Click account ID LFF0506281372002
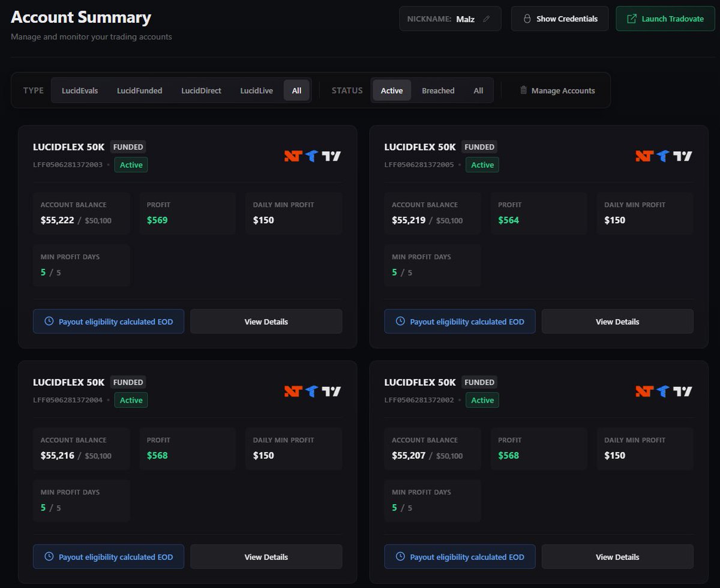Image resolution: width=720 pixels, height=588 pixels. point(419,400)
